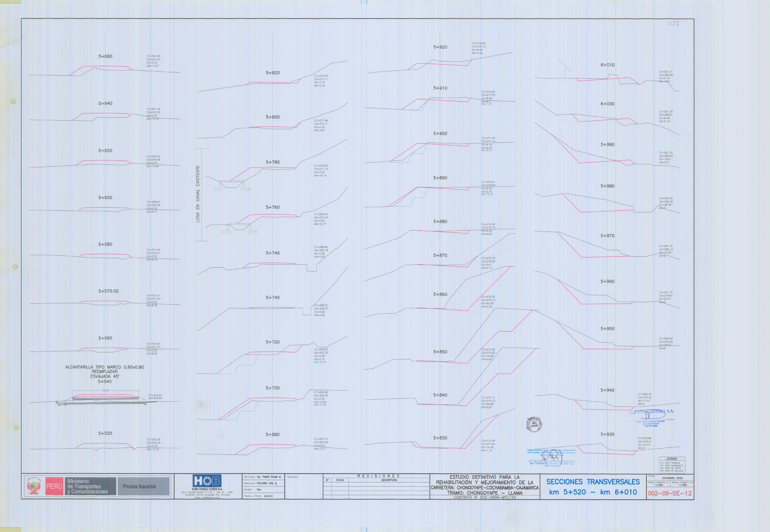Click station label '5+800'
This screenshot has width=770, height=532.
273,117
